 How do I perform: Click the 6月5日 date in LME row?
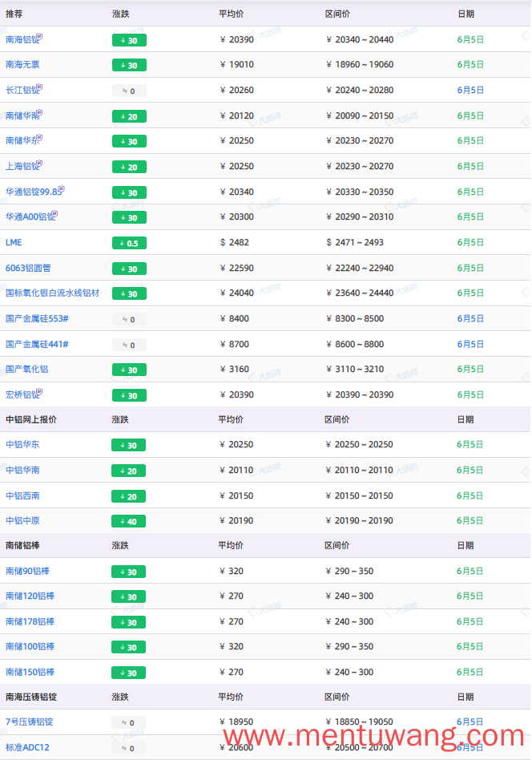pos(470,242)
